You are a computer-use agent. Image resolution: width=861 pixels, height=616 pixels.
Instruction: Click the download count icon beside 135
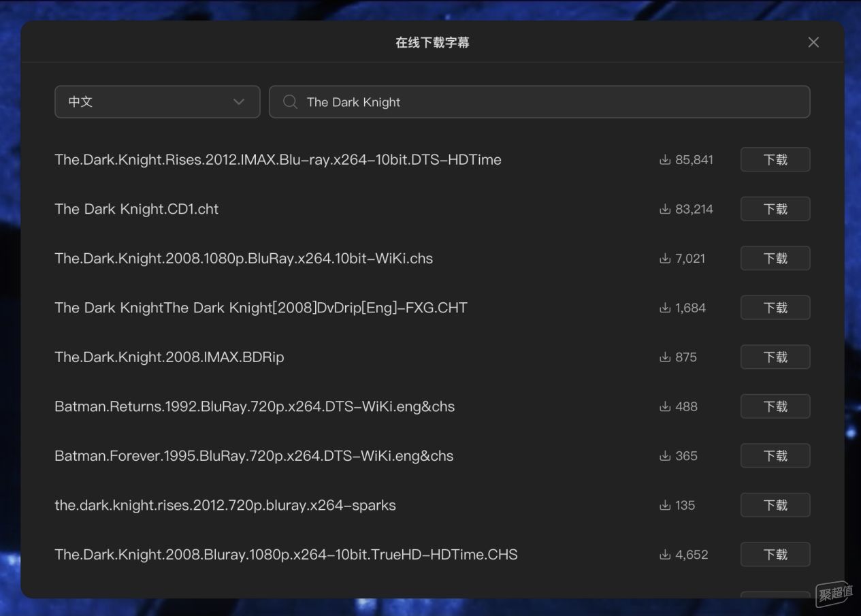pyautogui.click(x=665, y=505)
